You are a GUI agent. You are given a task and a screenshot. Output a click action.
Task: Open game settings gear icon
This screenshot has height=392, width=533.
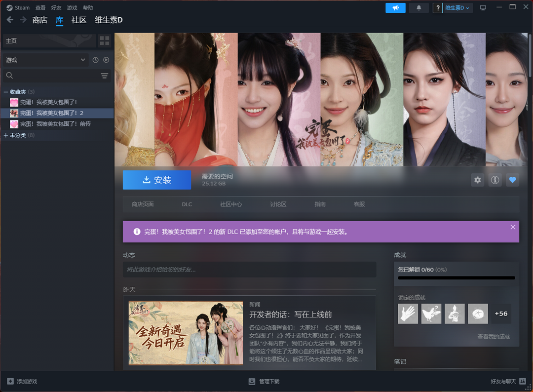[478, 180]
